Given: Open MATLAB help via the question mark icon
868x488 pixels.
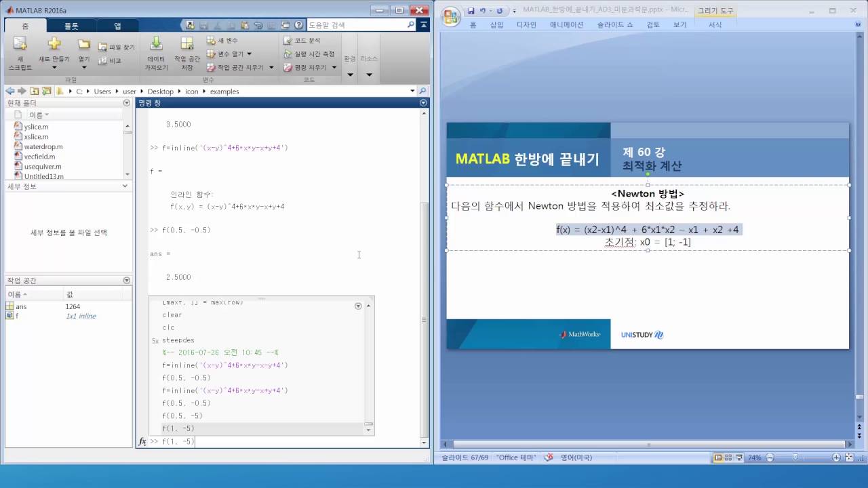Looking at the screenshot, I should 299,25.
